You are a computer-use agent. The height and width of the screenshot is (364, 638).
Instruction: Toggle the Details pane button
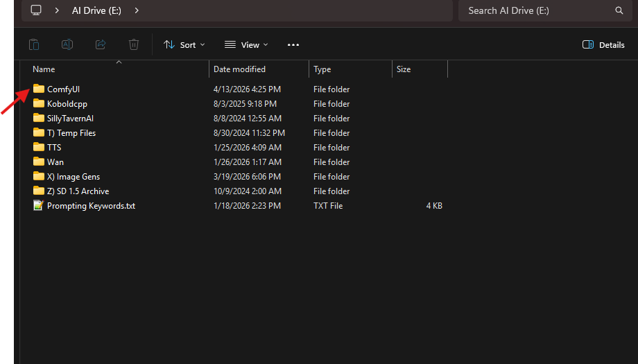(603, 45)
